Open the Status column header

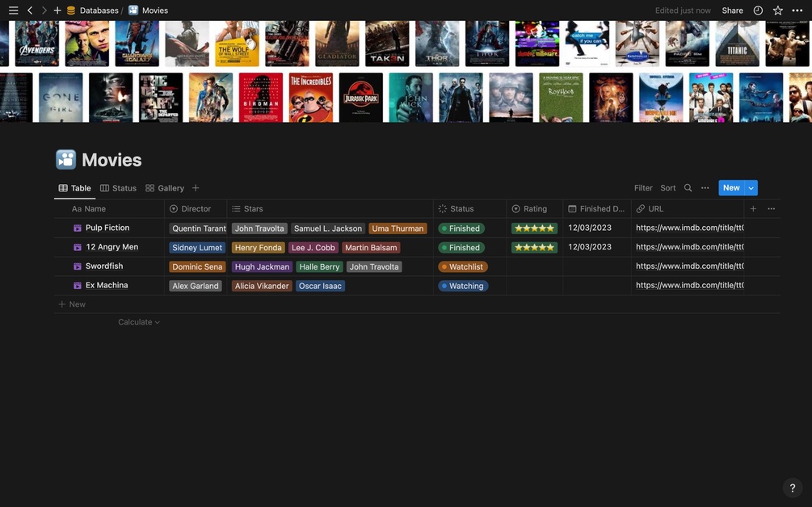click(469, 209)
